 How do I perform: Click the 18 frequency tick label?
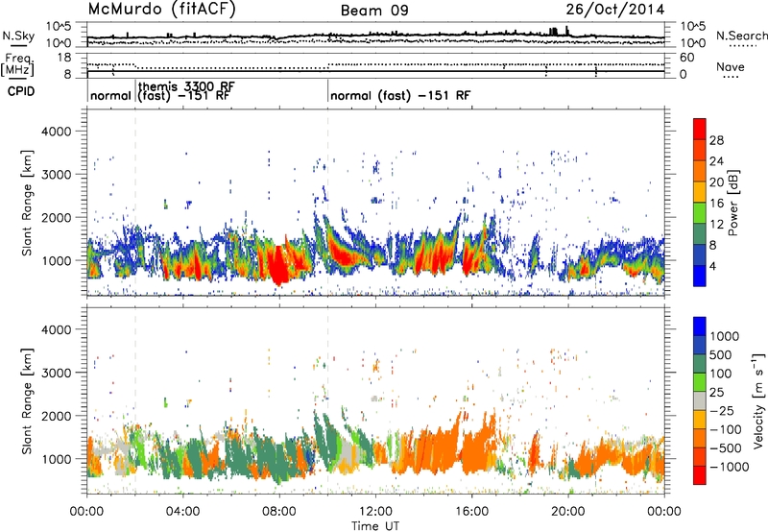(63, 58)
